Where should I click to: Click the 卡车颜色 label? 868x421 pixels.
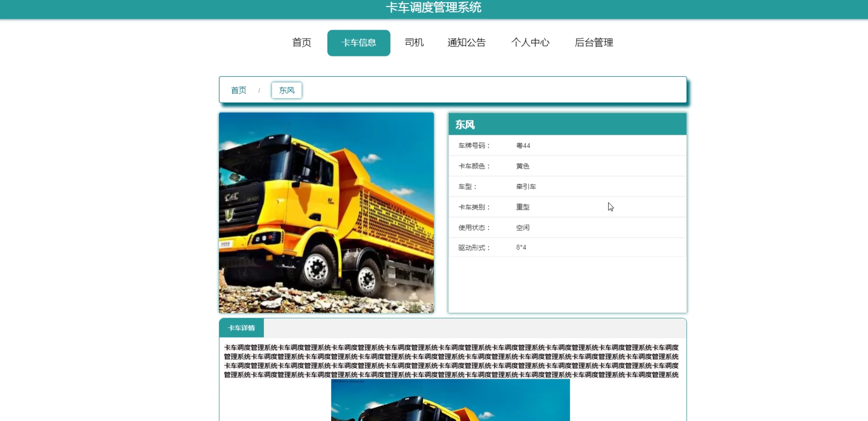click(x=474, y=166)
